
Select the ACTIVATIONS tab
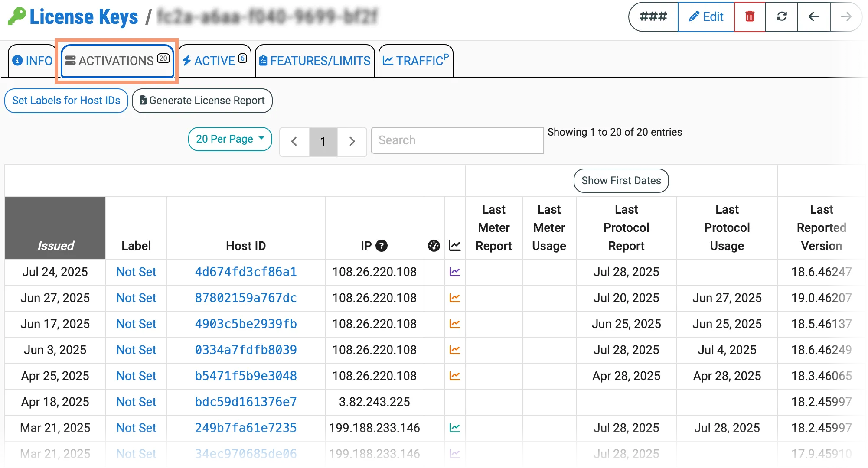117,61
